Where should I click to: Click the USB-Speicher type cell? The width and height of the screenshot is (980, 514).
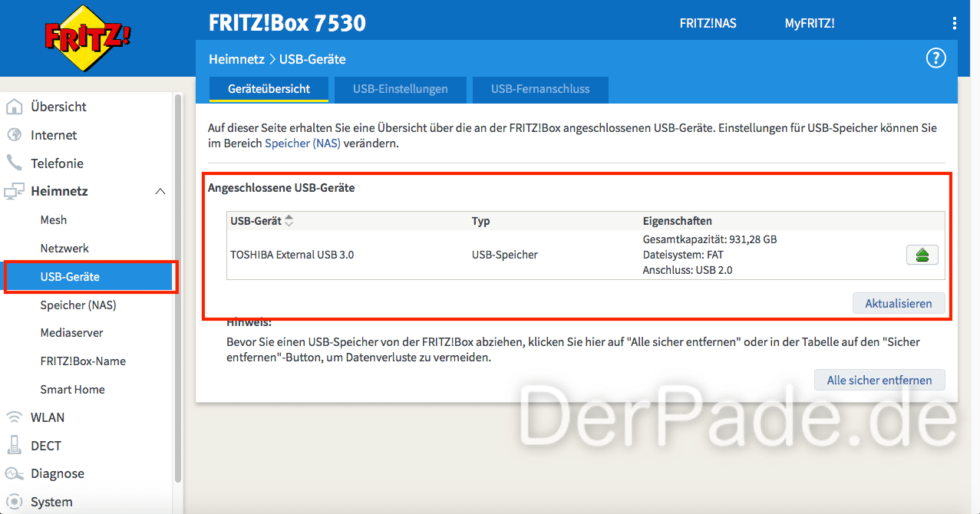(x=505, y=255)
